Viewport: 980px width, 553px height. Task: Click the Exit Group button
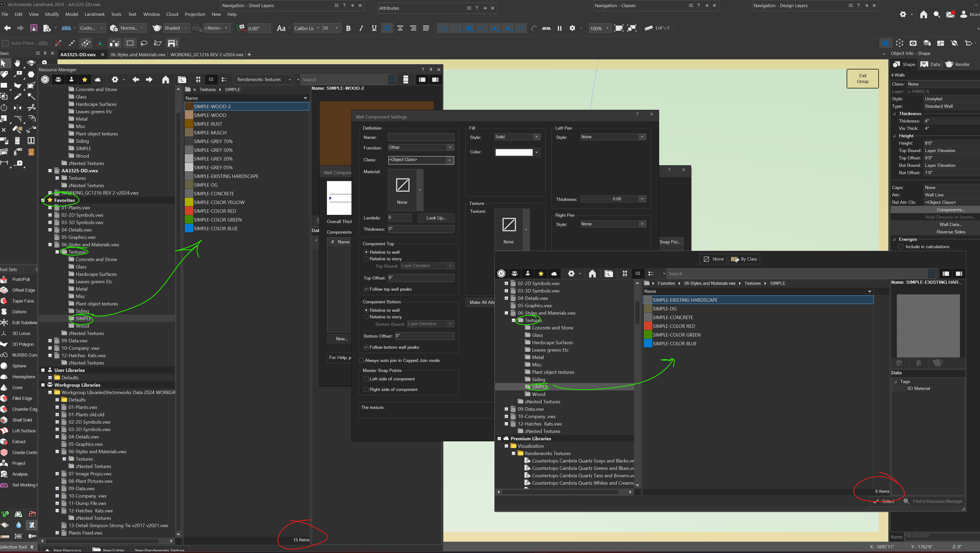tap(862, 79)
